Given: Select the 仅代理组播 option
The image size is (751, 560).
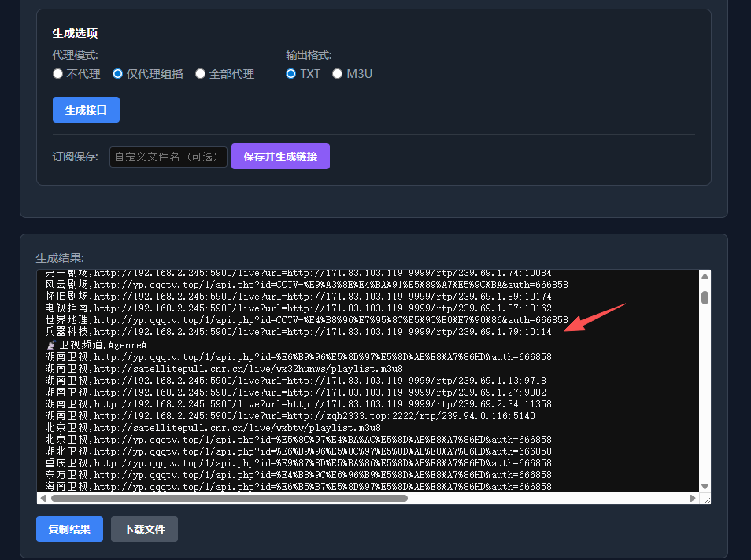Looking at the screenshot, I should 117,73.
